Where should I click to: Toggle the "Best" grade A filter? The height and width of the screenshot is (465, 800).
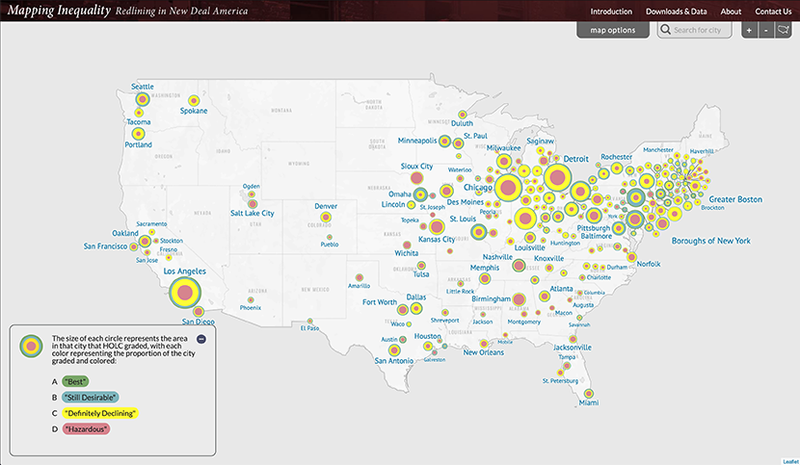tap(76, 381)
